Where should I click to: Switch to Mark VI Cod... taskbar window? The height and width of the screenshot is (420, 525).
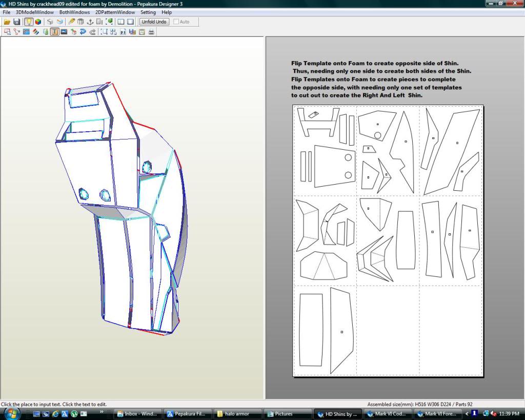tap(388, 414)
